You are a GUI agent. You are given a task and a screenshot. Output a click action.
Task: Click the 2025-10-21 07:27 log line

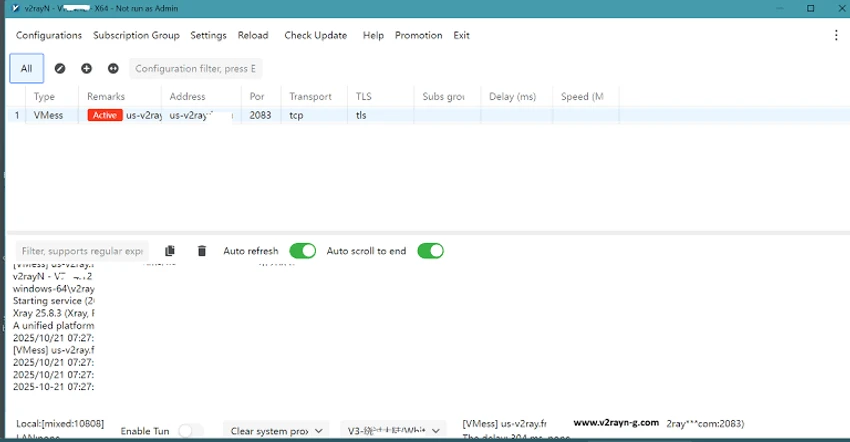54,387
